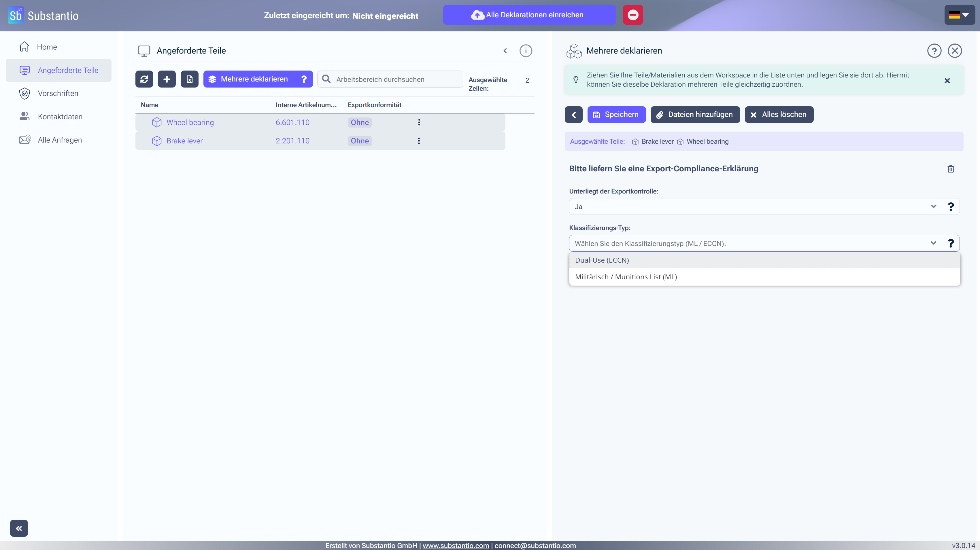
Task: Expand the Unterliegt der Exportkontrolle dropdown
Action: [x=933, y=206]
